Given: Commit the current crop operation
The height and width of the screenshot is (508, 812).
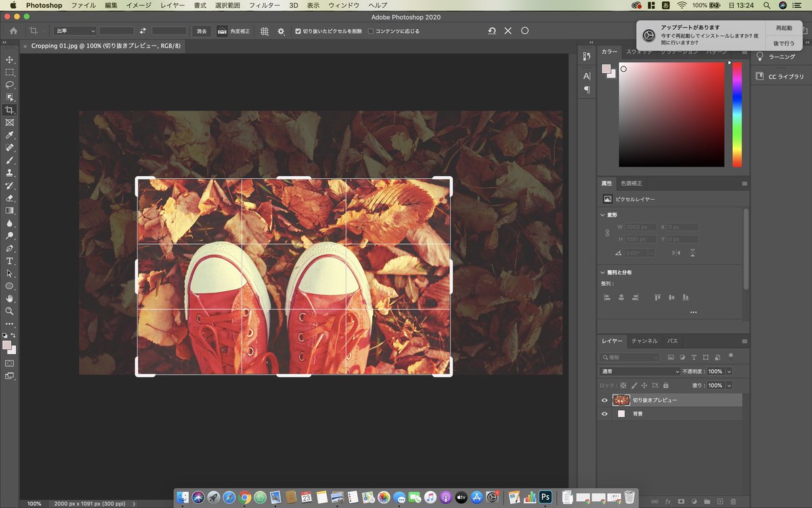Looking at the screenshot, I should pyautogui.click(x=524, y=31).
